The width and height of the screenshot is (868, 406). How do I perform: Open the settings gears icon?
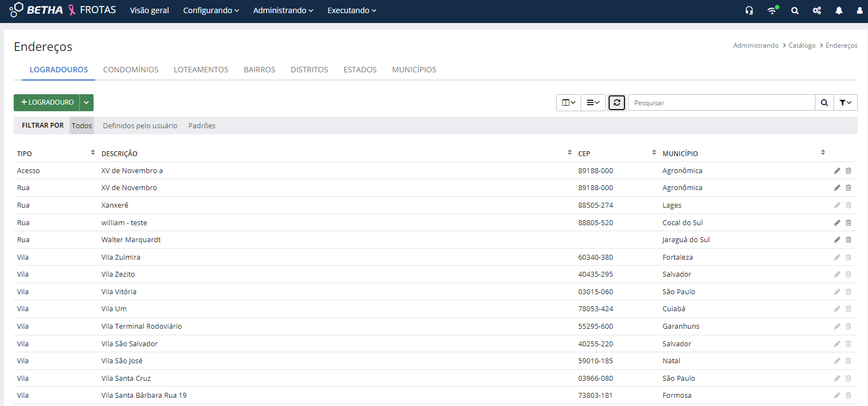(817, 10)
